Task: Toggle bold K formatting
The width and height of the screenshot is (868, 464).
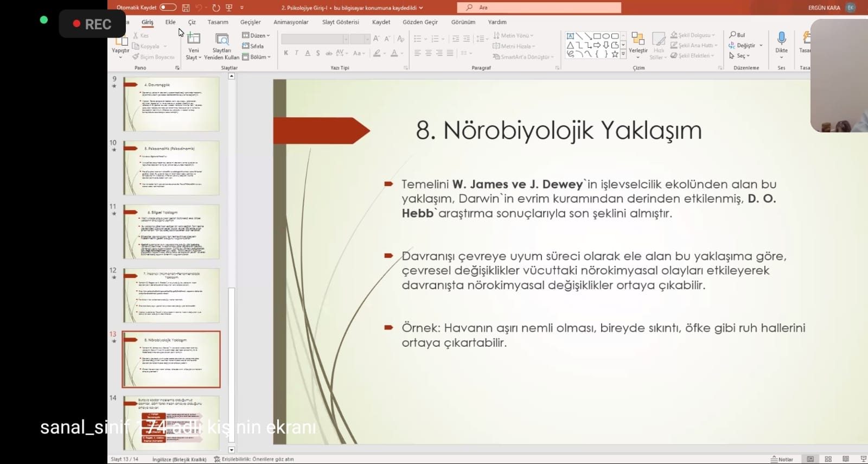Action: tap(286, 53)
